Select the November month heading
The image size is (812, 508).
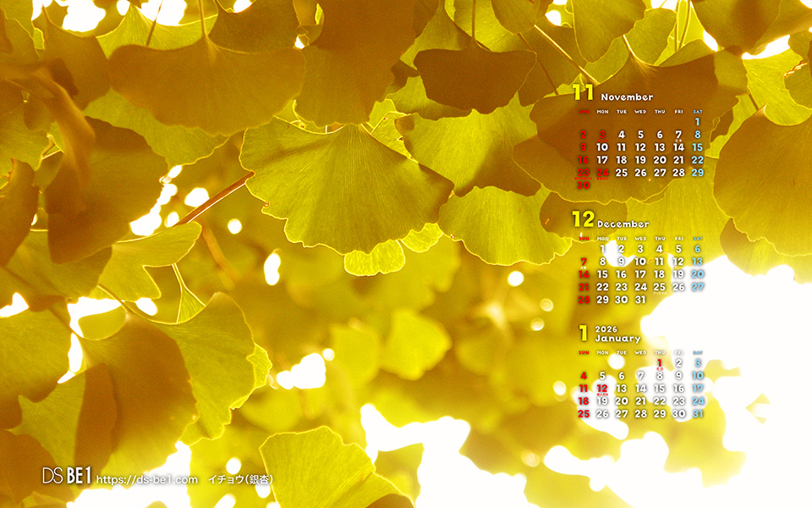(x=626, y=97)
